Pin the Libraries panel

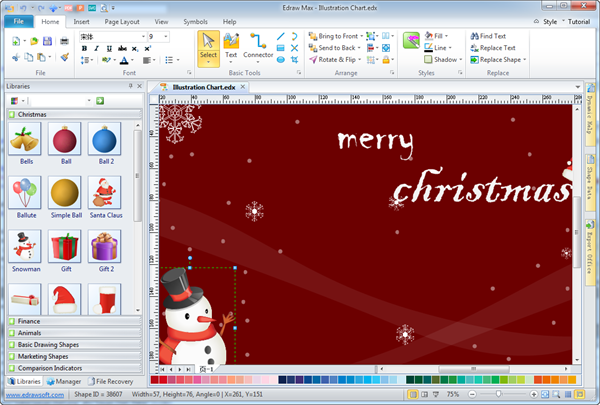(x=130, y=86)
